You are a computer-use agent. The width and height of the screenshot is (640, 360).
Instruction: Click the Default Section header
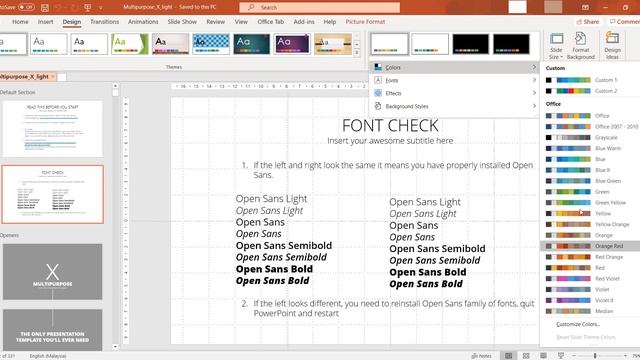coord(18,92)
